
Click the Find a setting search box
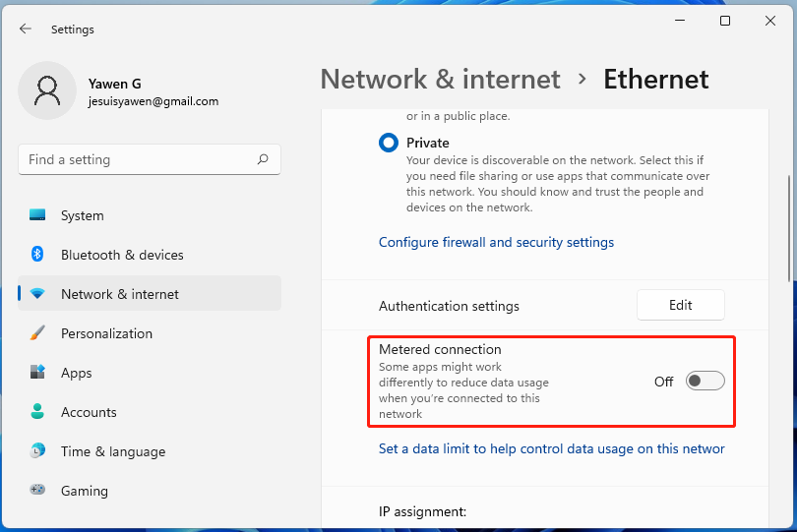click(x=138, y=159)
